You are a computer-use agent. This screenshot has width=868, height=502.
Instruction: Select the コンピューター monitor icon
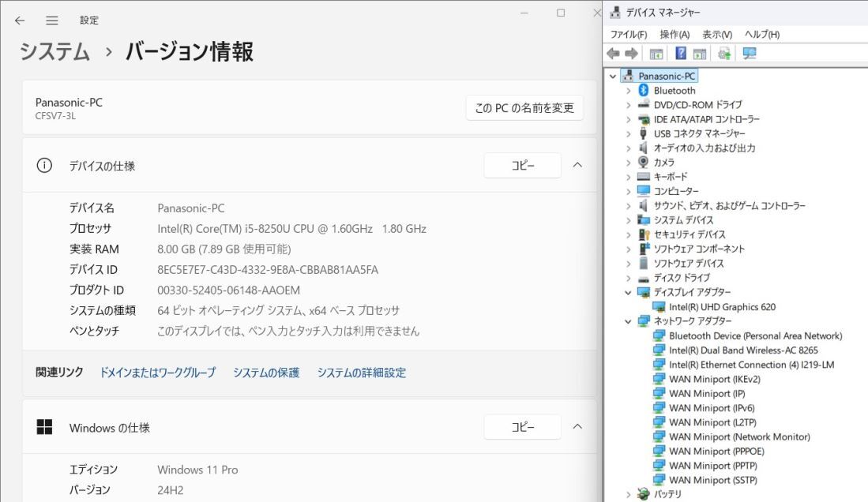click(643, 191)
